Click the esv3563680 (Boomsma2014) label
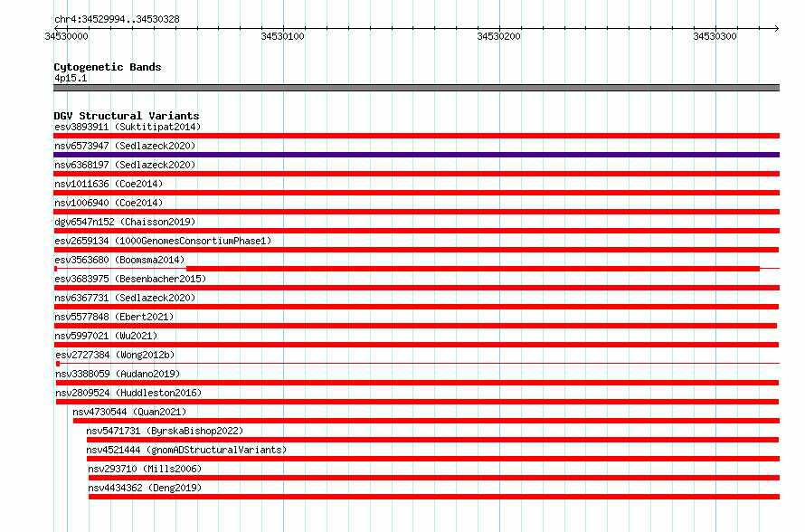The width and height of the screenshot is (805, 532). coord(119,260)
